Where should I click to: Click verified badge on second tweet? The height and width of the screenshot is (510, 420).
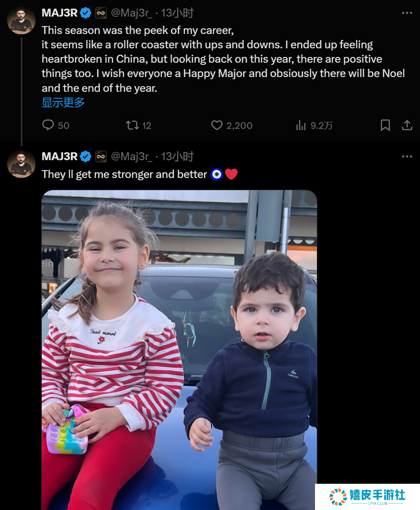[86, 156]
